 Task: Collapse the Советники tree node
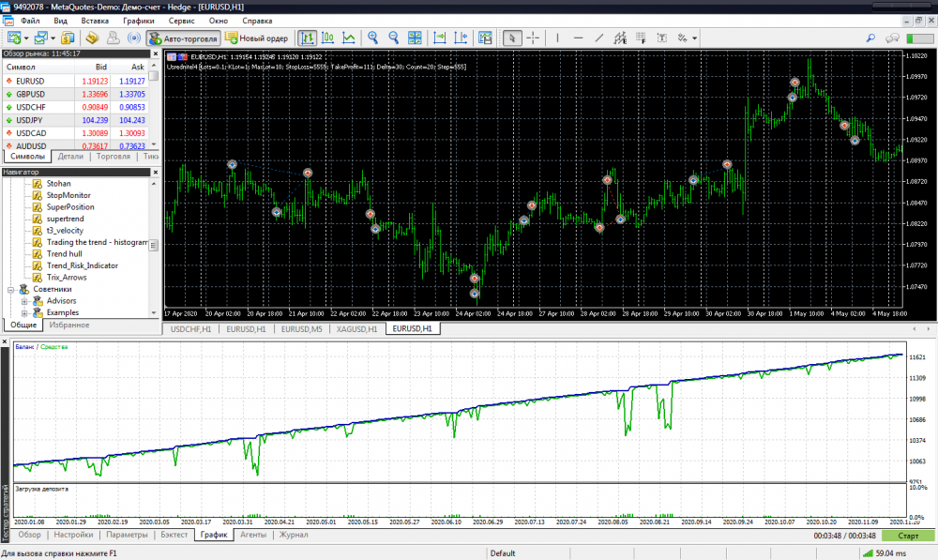pos(10,290)
